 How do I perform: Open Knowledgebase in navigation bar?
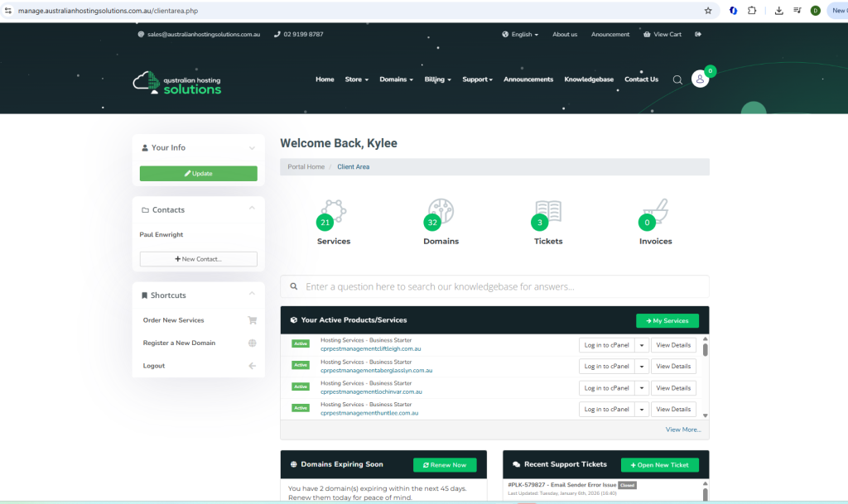589,79
